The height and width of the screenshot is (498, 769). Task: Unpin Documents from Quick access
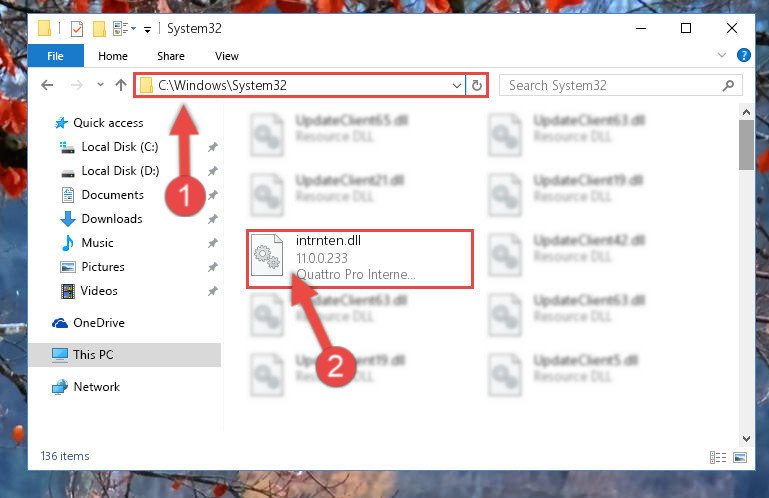click(x=212, y=195)
